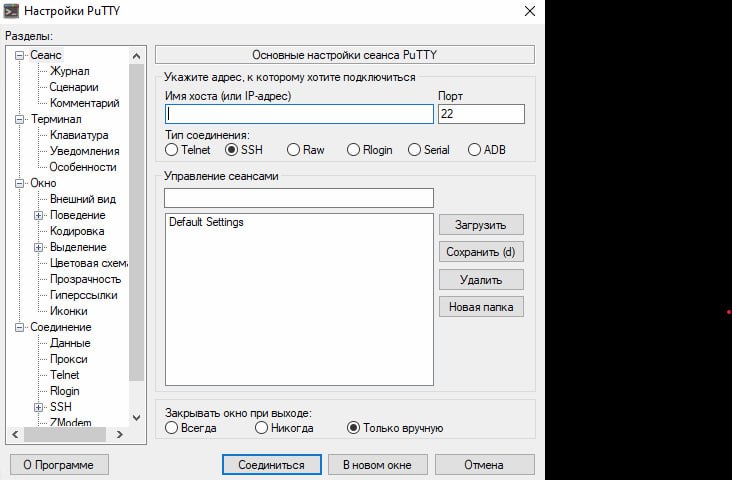Collapse the Окно tree node
This screenshot has height=480, width=732.
[x=19, y=184]
